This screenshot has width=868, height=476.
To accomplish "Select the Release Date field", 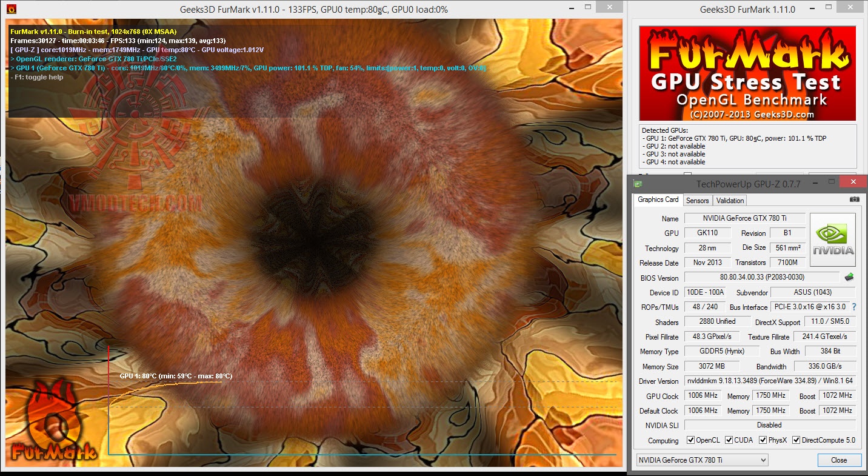I will (x=709, y=263).
